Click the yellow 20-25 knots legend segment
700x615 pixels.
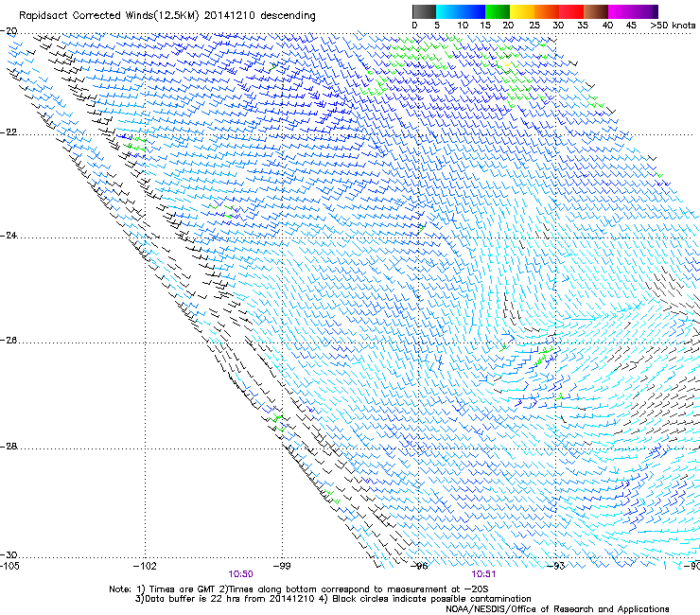coord(522,11)
